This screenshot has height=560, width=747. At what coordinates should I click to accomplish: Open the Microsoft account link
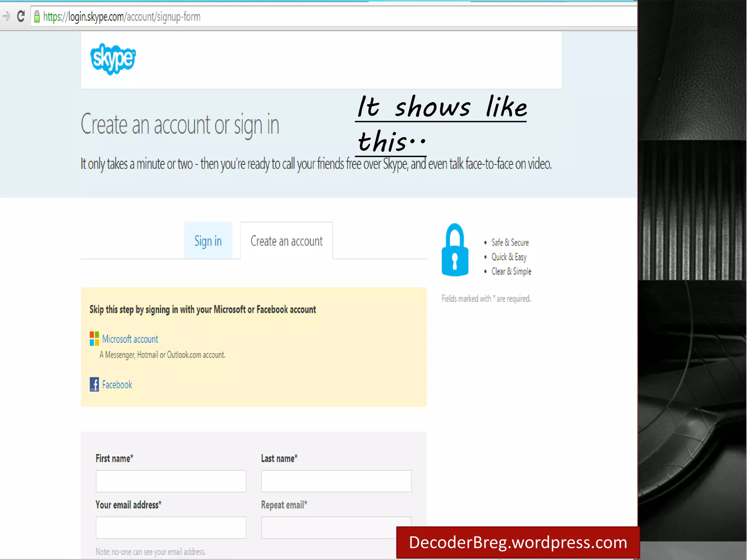[x=130, y=339]
